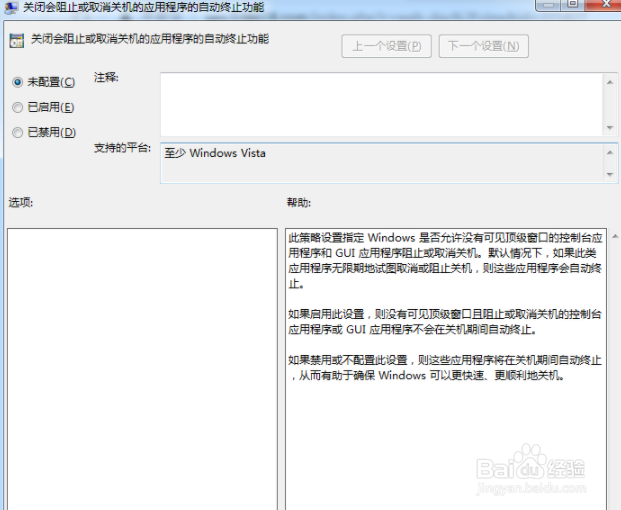Click the 注释 box scroll down arrow
This screenshot has width=621, height=510.
click(610, 128)
